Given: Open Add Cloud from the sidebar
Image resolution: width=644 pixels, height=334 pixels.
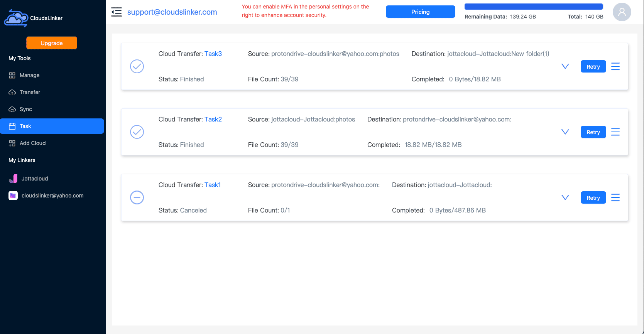Looking at the screenshot, I should click(52, 143).
